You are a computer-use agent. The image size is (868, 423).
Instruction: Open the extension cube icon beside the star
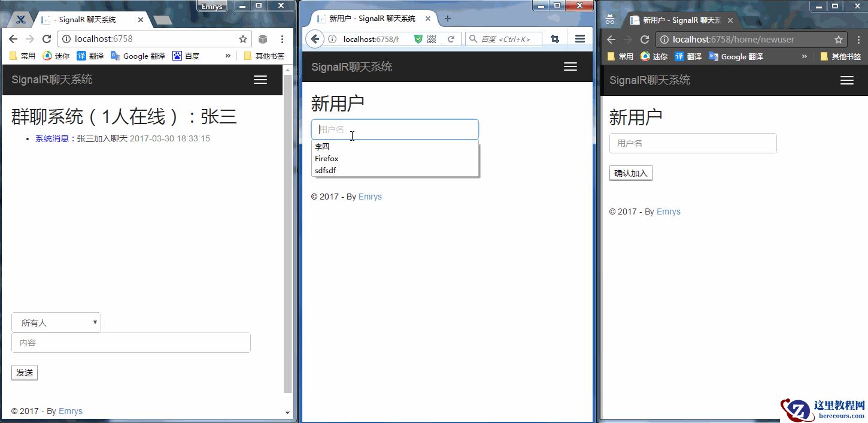tap(262, 39)
